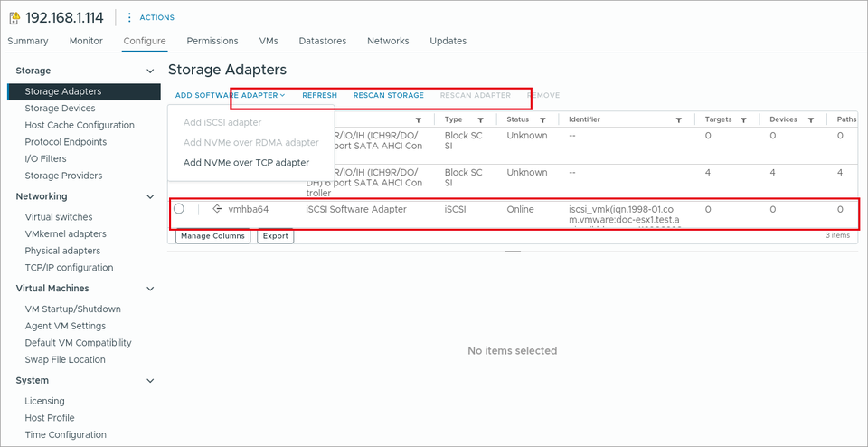Collapse the System section chevron
The image size is (868, 447).
[x=149, y=381]
